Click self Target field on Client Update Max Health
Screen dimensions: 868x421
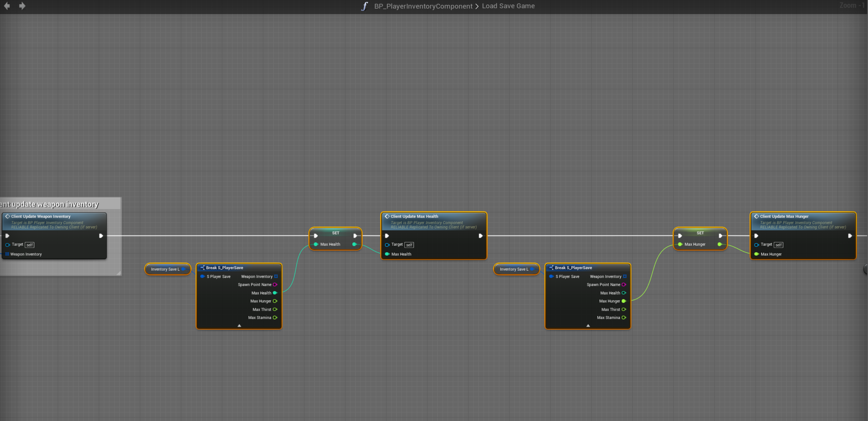click(x=409, y=245)
